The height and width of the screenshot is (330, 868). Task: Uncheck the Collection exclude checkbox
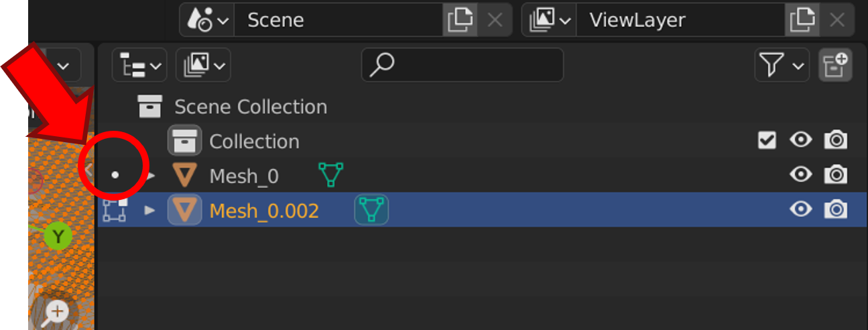click(767, 141)
